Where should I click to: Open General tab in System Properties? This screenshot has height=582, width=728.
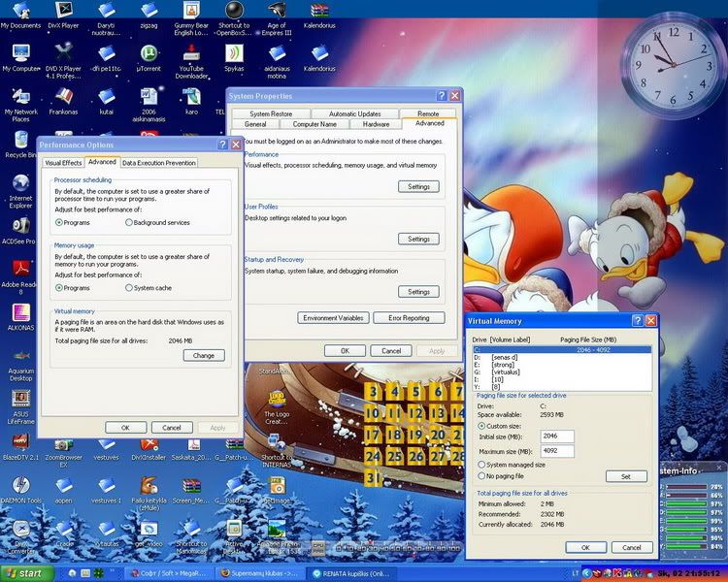click(255, 124)
